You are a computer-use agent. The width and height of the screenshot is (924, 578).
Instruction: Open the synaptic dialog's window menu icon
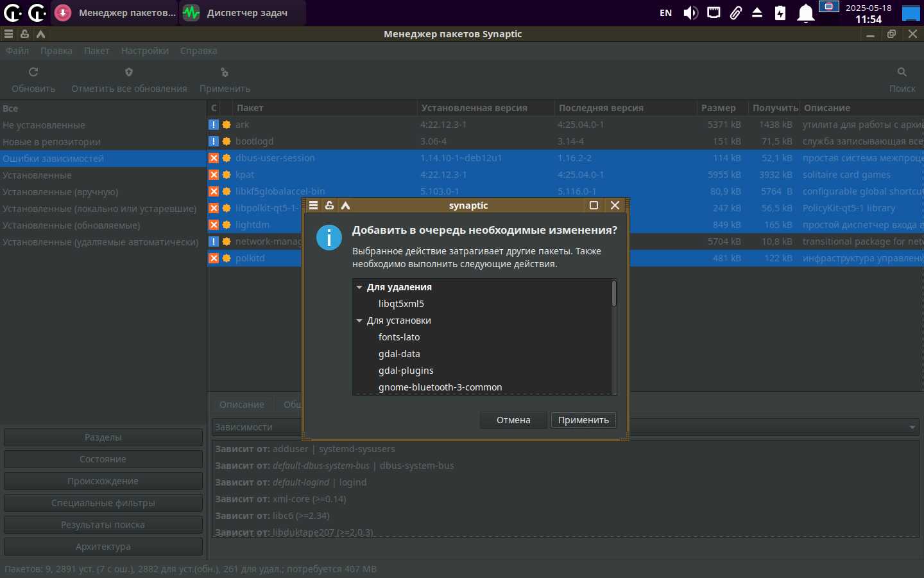(313, 206)
